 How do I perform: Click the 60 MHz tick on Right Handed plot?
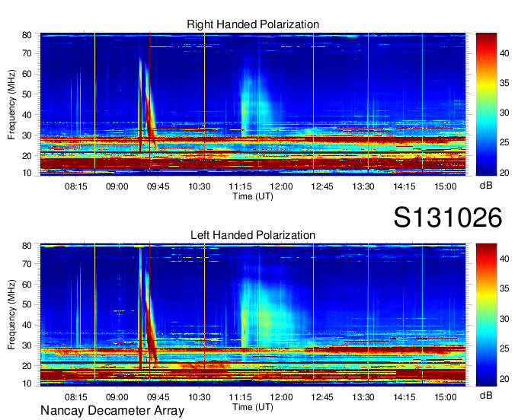click(x=27, y=74)
